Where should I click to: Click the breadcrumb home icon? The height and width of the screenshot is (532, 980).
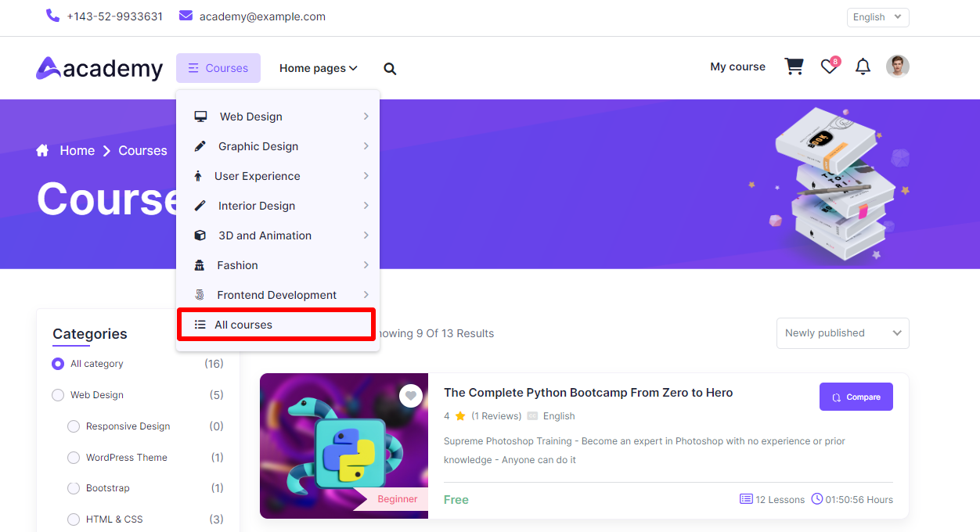pyautogui.click(x=43, y=151)
